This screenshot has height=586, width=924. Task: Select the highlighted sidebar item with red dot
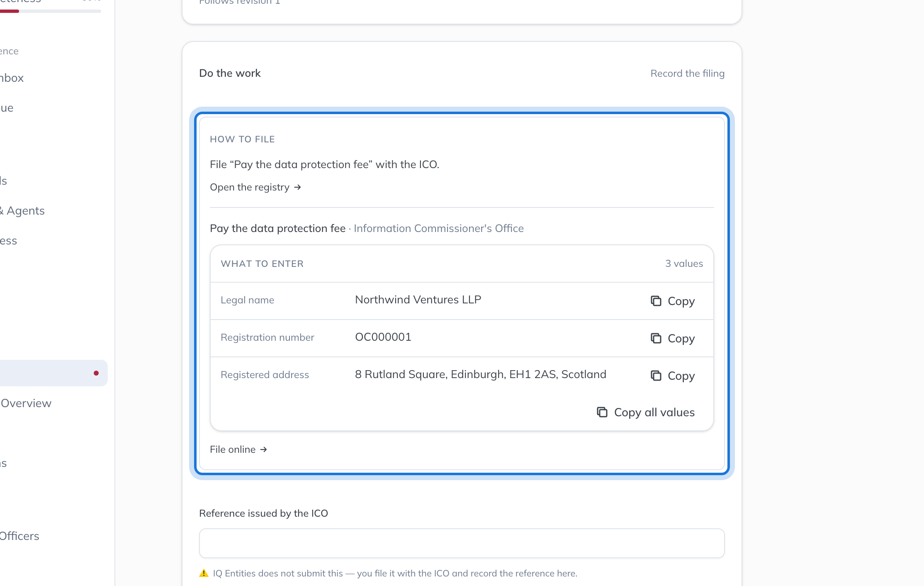53,373
